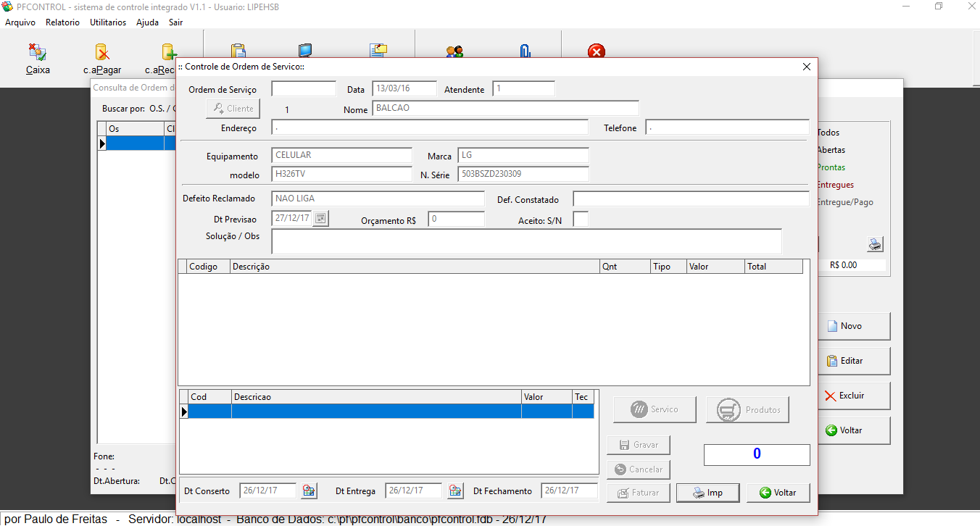The height and width of the screenshot is (526, 980).
Task: Open the Relatorio menu
Action: coord(62,22)
